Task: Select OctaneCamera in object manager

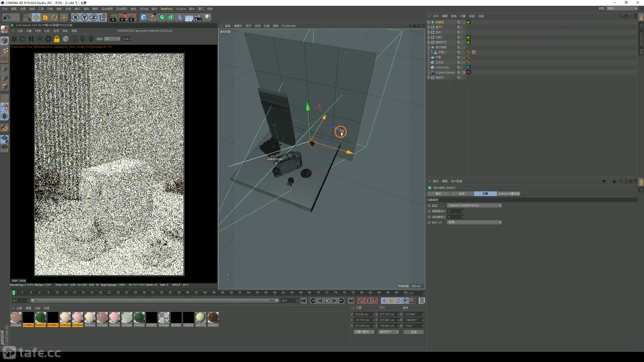Action: pyautogui.click(x=445, y=72)
